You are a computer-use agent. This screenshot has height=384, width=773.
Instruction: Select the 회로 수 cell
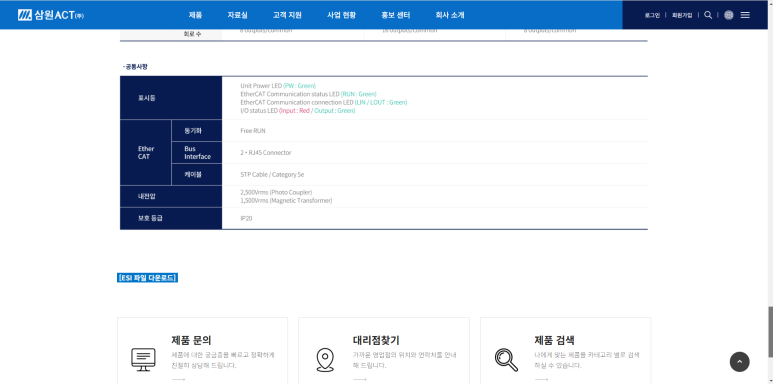click(192, 34)
